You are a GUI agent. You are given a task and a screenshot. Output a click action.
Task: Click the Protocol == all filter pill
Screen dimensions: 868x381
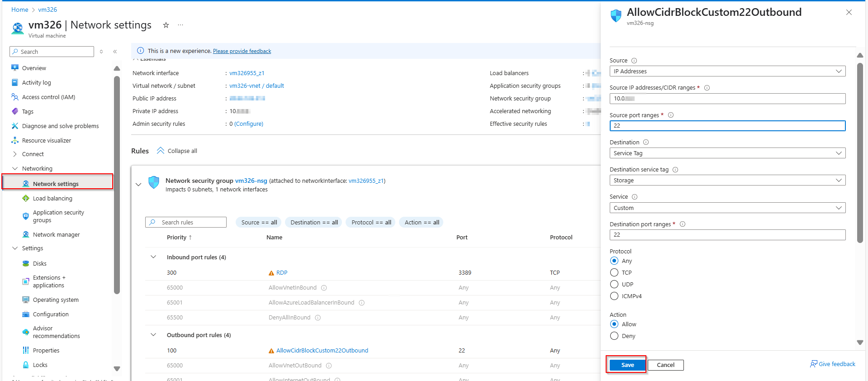click(x=371, y=222)
